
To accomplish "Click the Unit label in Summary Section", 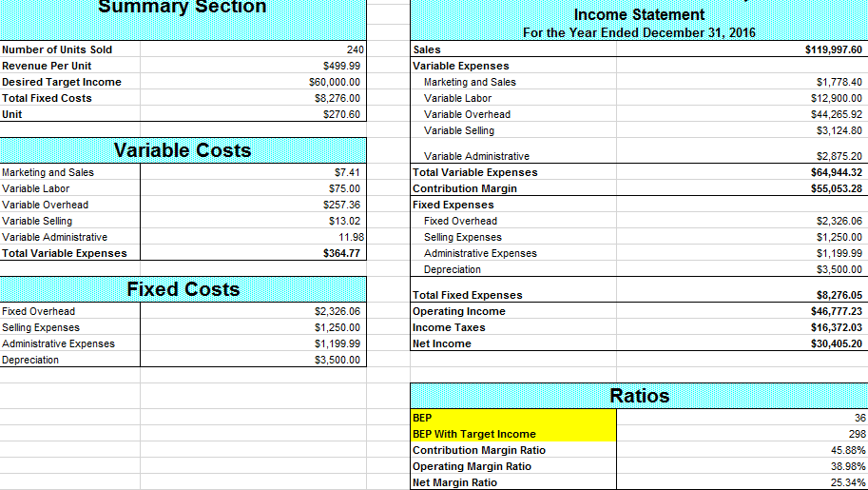I will click(11, 114).
